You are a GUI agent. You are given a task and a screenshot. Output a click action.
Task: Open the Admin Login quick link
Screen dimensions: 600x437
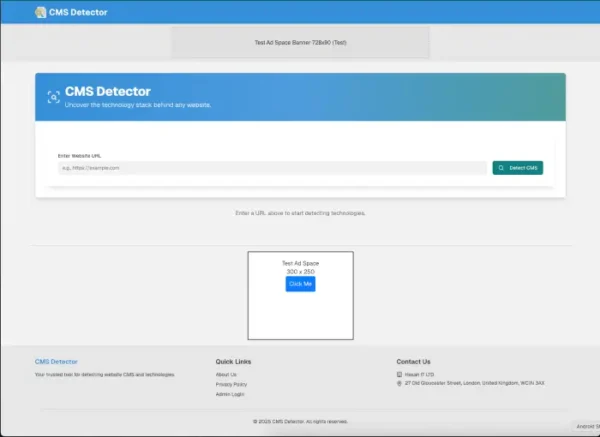(x=230, y=394)
